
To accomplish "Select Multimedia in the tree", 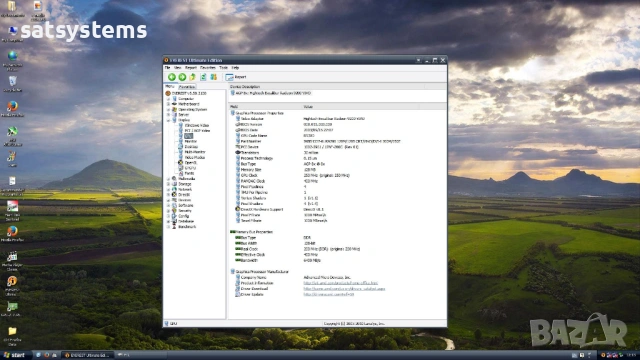I will pyautogui.click(x=183, y=179).
